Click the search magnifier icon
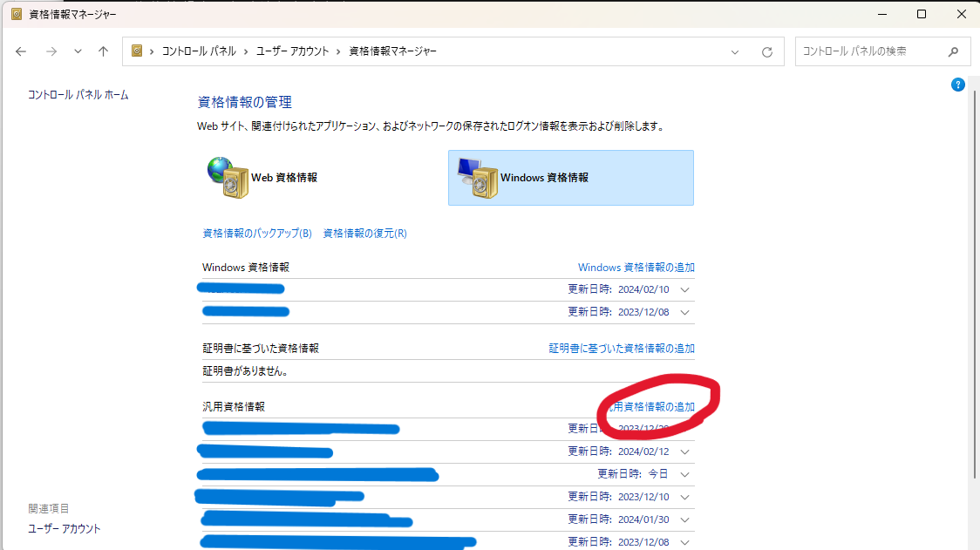 click(953, 52)
